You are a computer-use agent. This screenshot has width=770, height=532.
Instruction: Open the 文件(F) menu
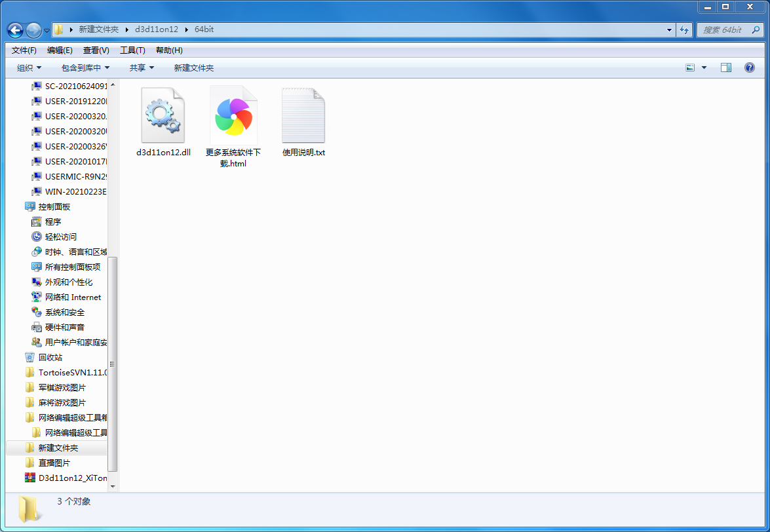pos(24,50)
